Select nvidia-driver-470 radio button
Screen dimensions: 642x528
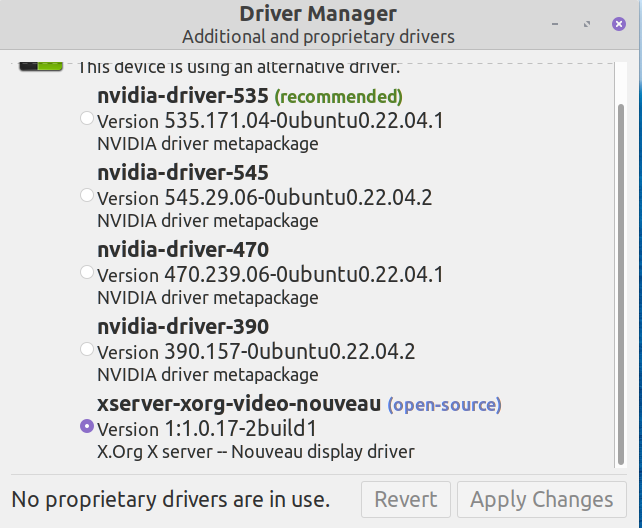[87, 272]
